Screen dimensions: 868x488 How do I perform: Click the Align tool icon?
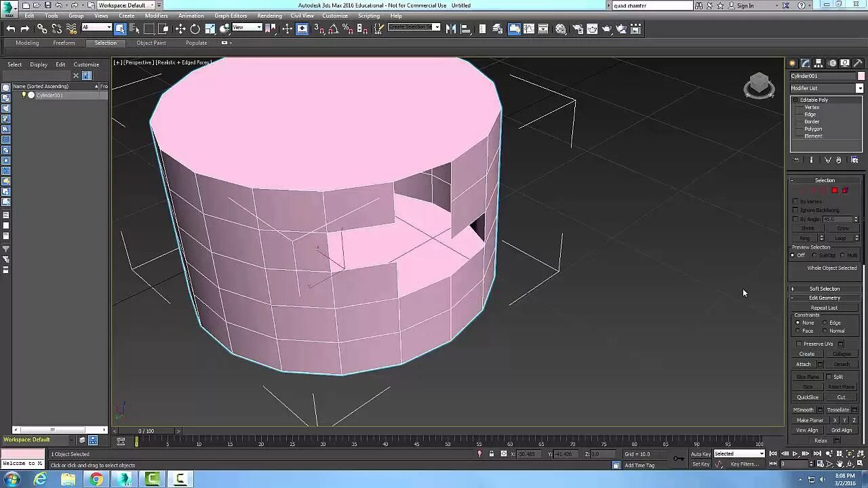[x=466, y=28]
